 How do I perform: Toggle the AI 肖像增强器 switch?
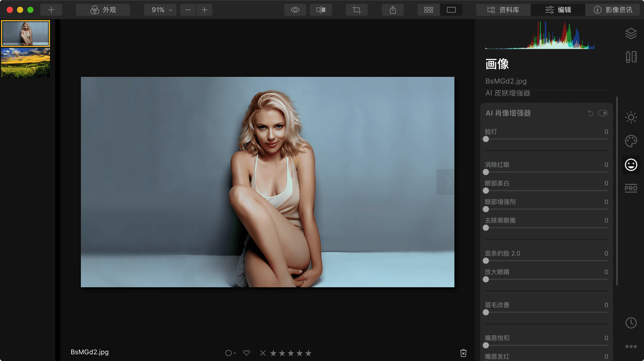(603, 113)
